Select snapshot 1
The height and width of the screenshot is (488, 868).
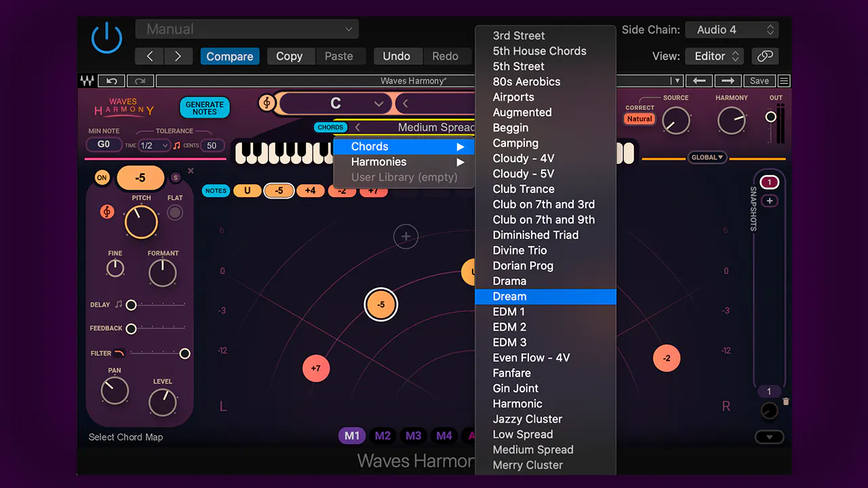click(769, 182)
